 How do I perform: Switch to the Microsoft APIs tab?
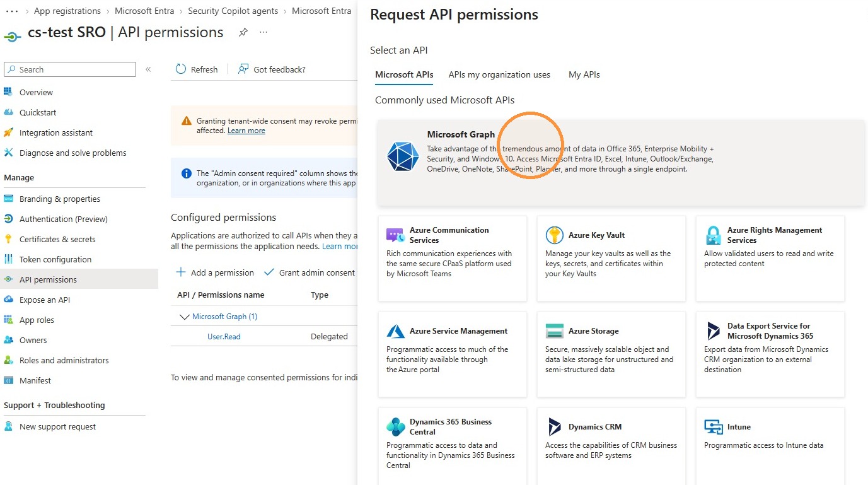404,74
